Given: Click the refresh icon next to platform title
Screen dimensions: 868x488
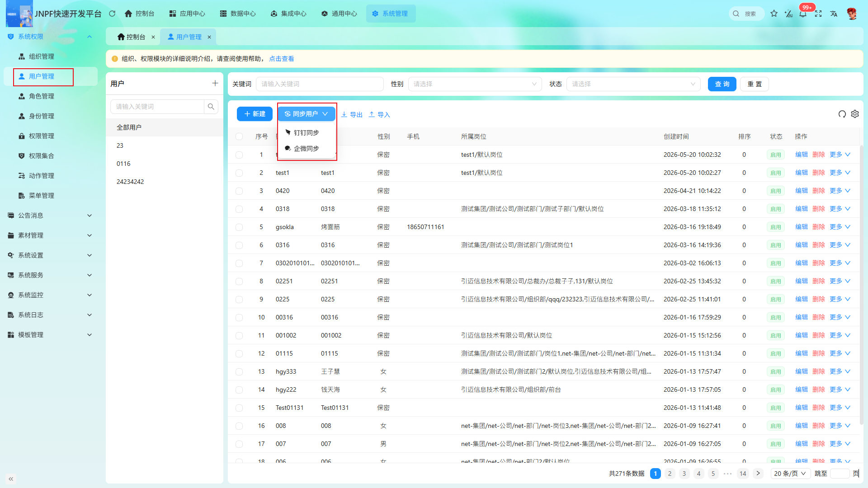Looking at the screenshot, I should pyautogui.click(x=112, y=14).
